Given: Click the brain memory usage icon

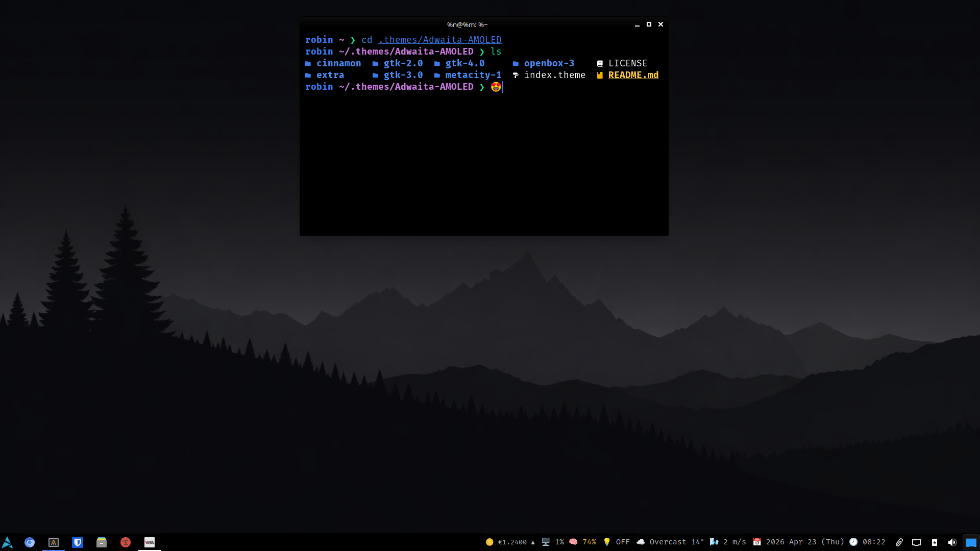Looking at the screenshot, I should pyautogui.click(x=573, y=542).
